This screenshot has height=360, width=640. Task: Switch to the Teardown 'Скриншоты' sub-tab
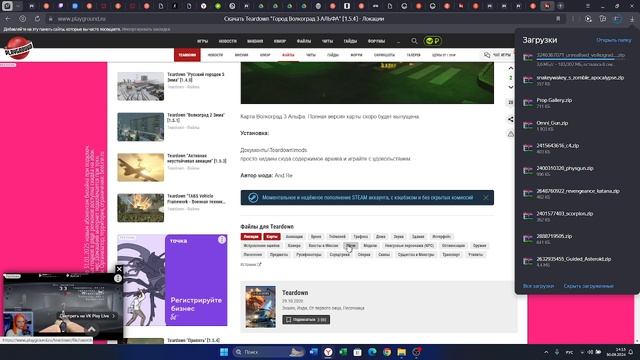(384, 55)
